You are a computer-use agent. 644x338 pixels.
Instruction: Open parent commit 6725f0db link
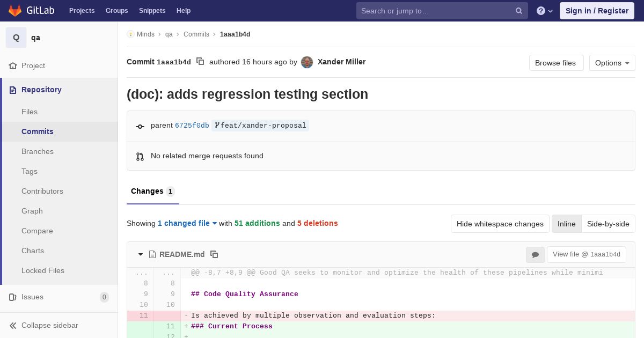pos(192,126)
